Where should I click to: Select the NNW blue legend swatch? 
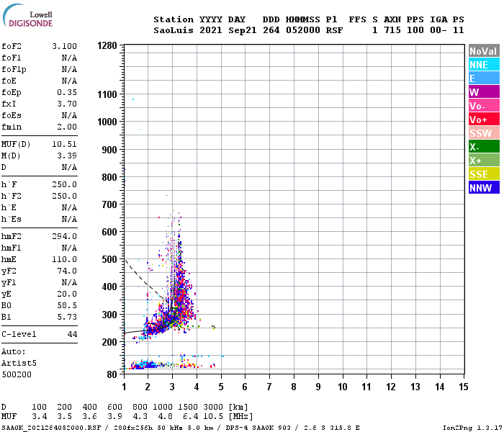pyautogui.click(x=484, y=188)
